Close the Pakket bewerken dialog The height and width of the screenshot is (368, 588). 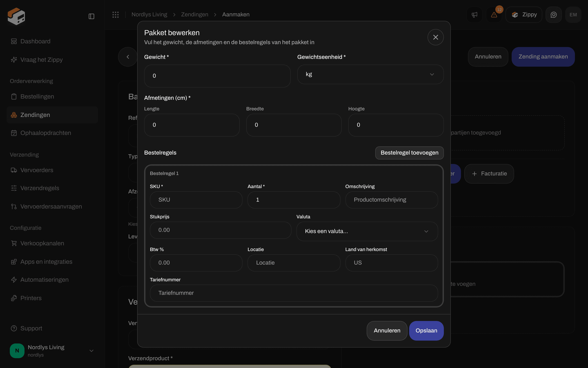(435, 37)
